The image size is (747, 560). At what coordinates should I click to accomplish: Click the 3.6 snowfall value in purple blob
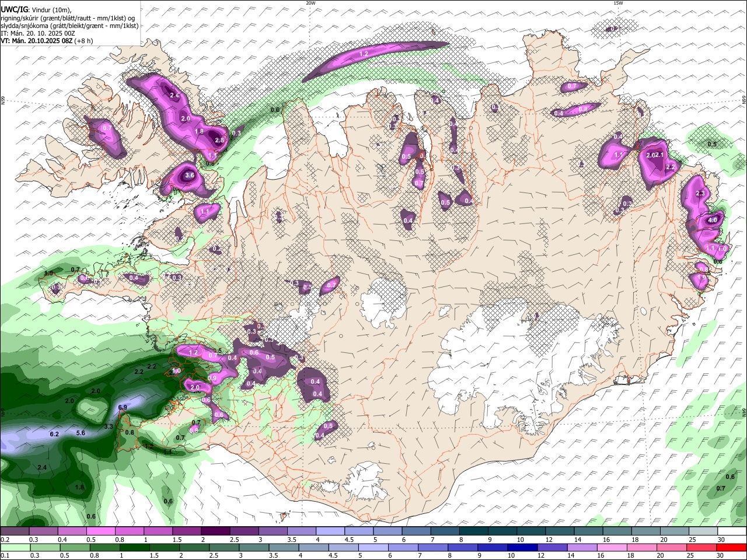(x=189, y=175)
